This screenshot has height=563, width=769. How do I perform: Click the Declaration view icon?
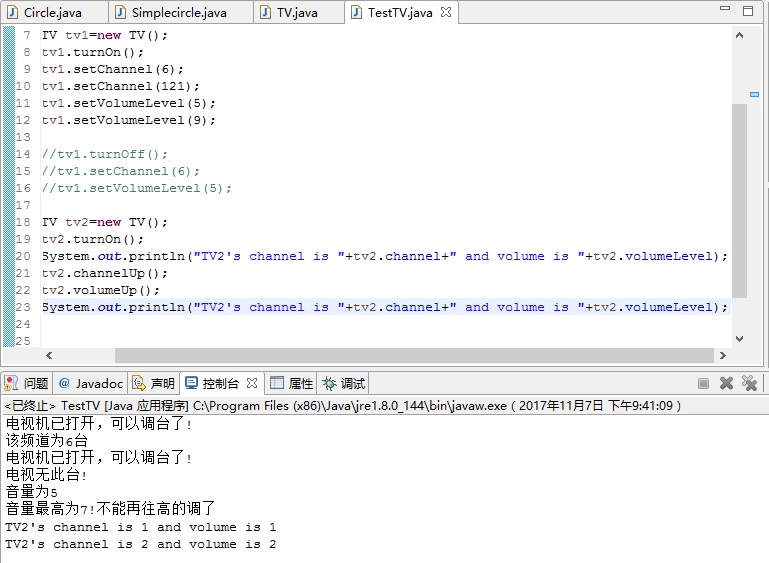139,383
